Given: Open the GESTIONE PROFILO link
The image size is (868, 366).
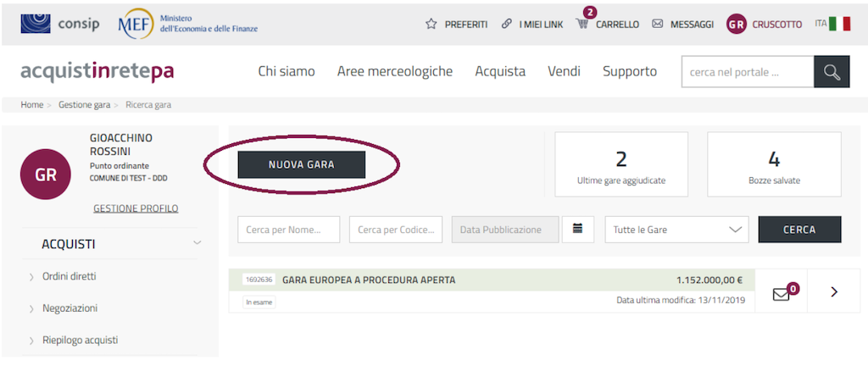Looking at the screenshot, I should click(136, 208).
